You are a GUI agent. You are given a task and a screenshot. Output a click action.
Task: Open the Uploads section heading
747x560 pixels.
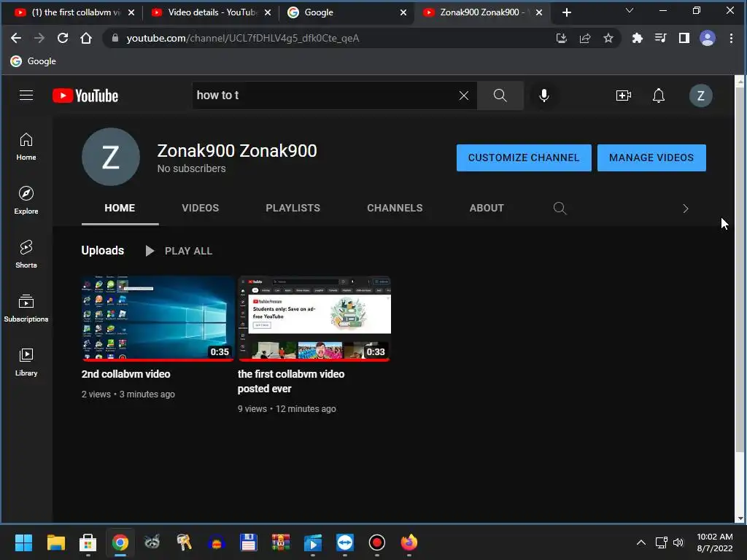tap(102, 251)
